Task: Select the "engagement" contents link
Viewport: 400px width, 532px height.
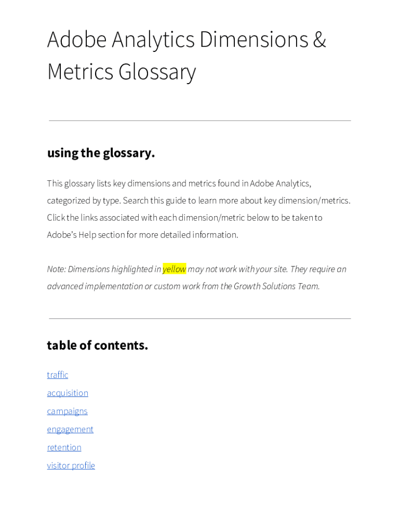Action: [x=70, y=430]
